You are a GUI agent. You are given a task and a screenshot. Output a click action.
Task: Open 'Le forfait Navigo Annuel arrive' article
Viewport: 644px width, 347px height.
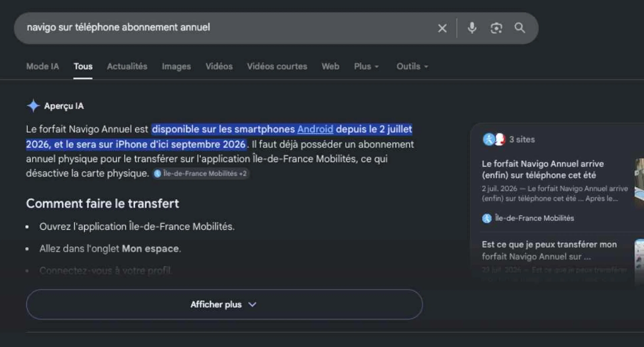pos(543,170)
